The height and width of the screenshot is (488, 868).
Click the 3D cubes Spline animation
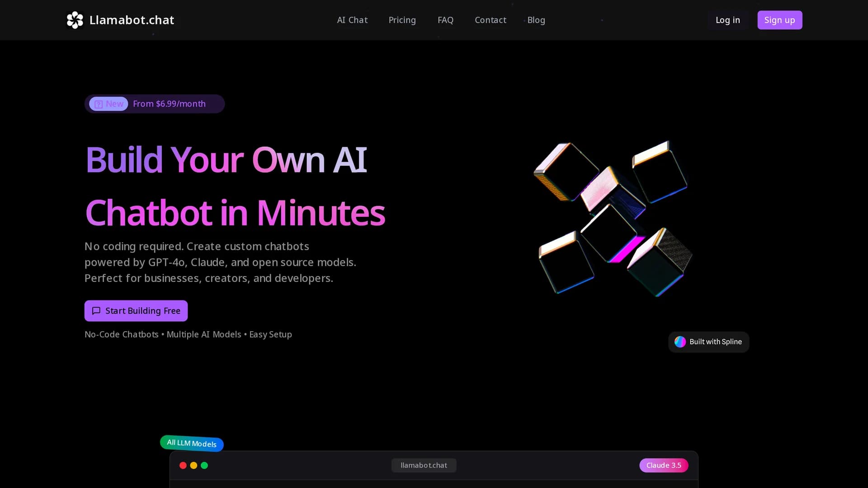pos(613,218)
